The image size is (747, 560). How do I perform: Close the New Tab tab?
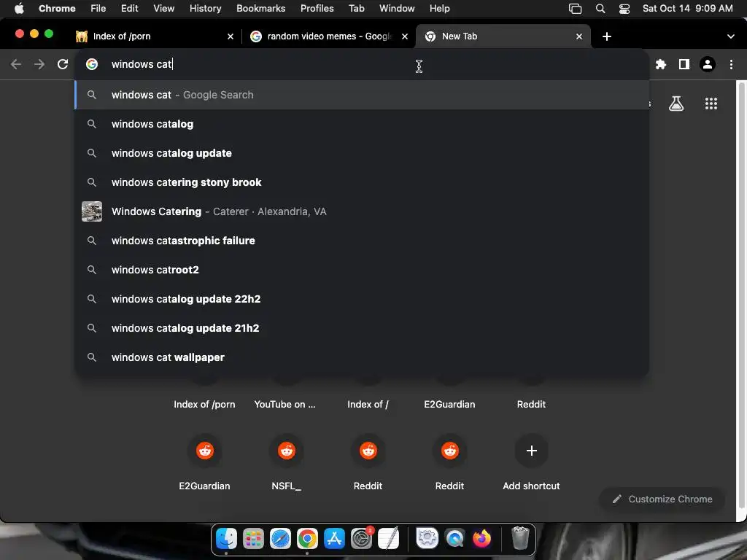pos(578,36)
